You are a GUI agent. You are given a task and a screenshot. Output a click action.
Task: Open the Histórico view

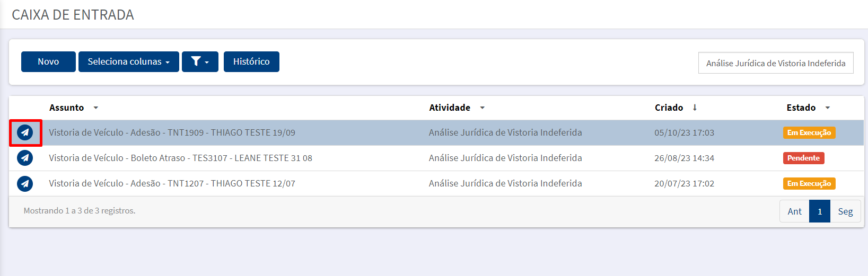(x=251, y=61)
